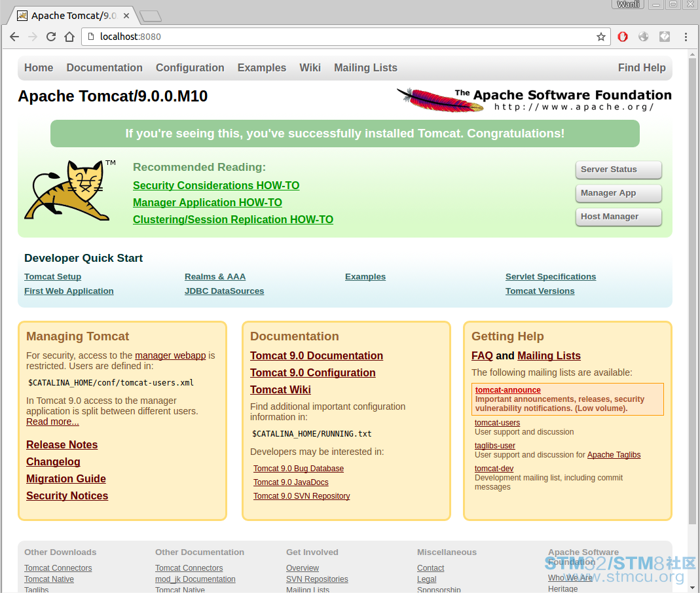Open the browser home page icon

(x=69, y=37)
